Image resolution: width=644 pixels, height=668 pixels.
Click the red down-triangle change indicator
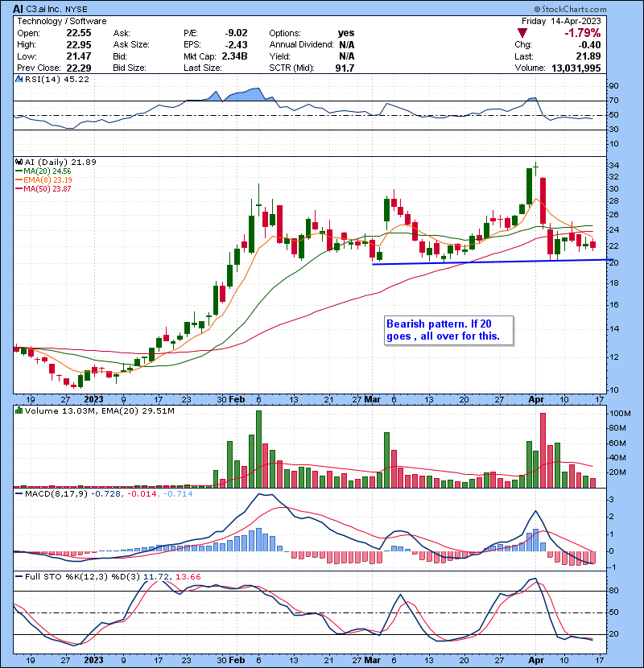pos(522,33)
